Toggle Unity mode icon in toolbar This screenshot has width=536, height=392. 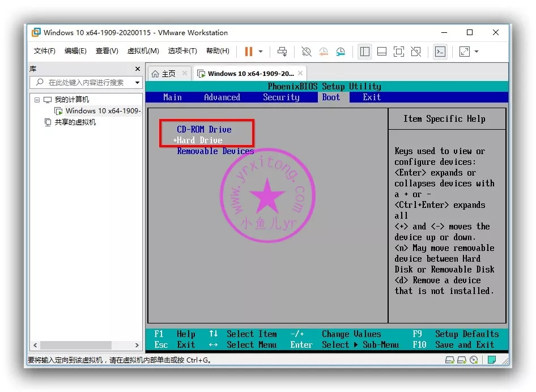(416, 52)
